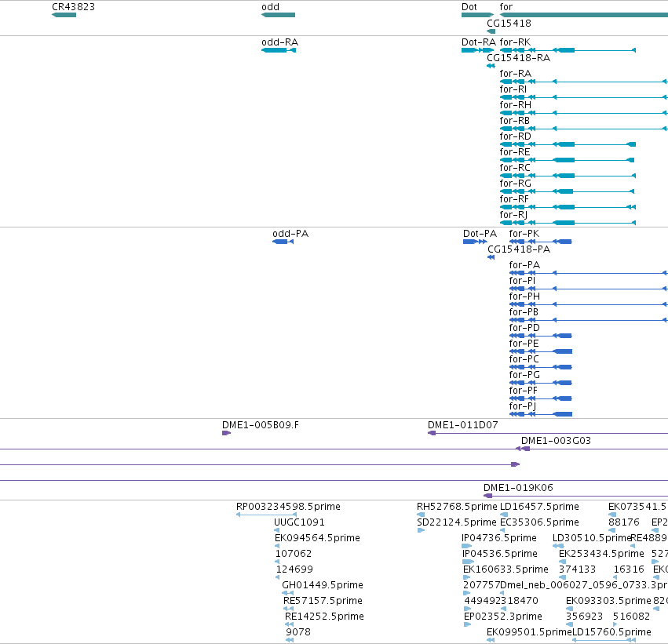Click the for-RC transcript
Screen dimensions: 668x644
point(568,176)
